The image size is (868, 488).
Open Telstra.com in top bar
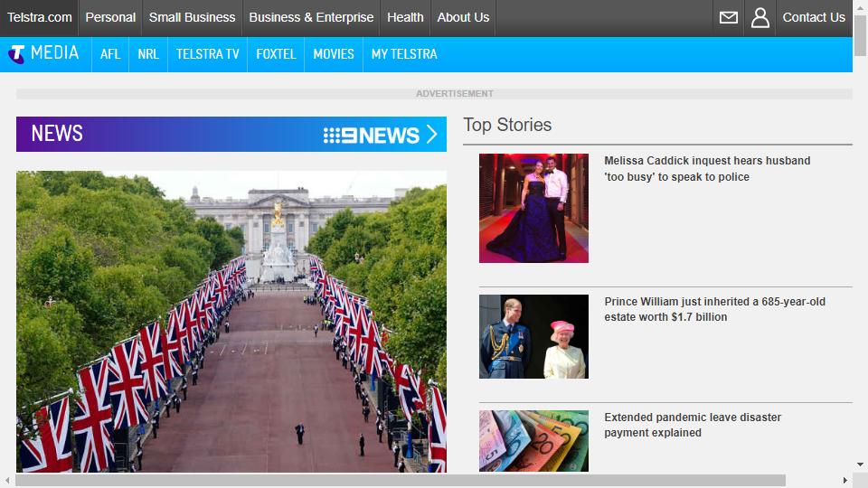(39, 18)
